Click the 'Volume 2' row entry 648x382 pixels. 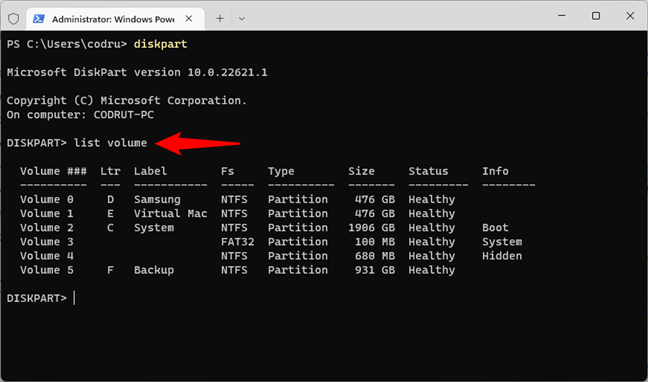tap(47, 227)
